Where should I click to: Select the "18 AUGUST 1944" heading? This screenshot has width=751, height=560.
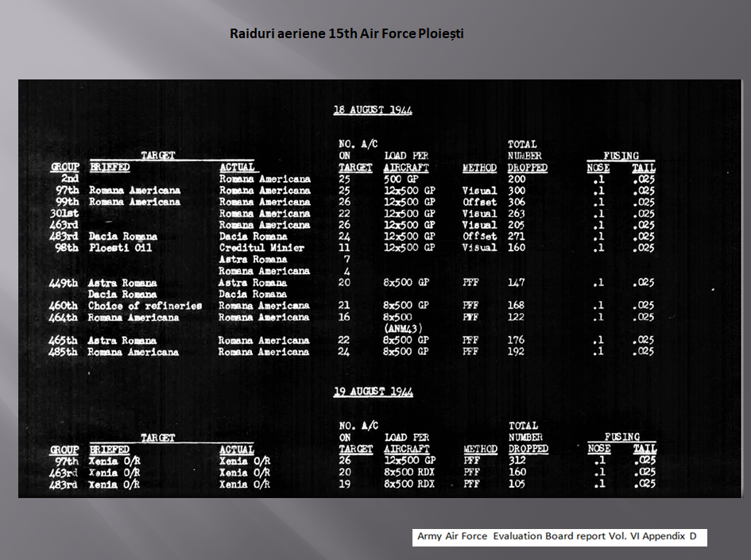pos(373,110)
